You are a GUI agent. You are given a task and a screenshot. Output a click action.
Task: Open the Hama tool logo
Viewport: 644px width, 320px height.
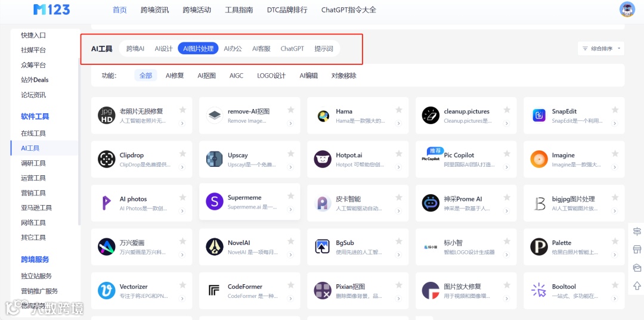click(x=323, y=116)
